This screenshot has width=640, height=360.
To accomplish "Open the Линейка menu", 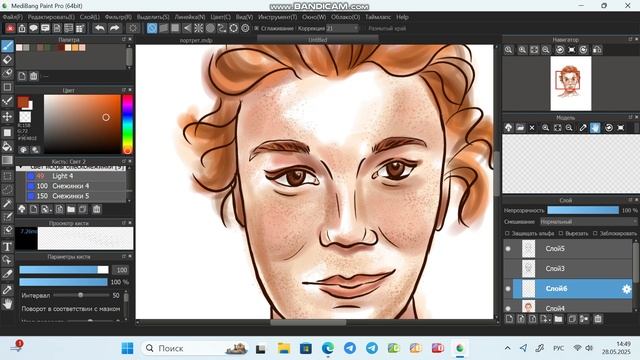I will (190, 17).
